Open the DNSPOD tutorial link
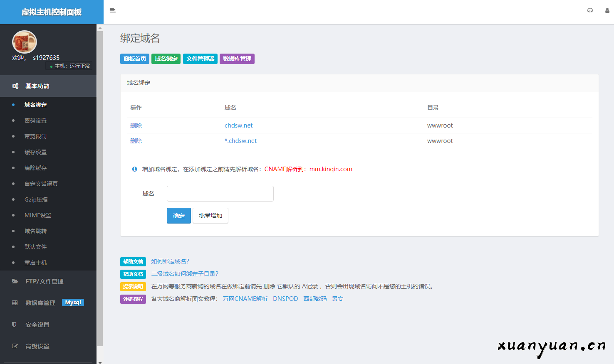The height and width of the screenshot is (364, 614). pyautogui.click(x=285, y=299)
